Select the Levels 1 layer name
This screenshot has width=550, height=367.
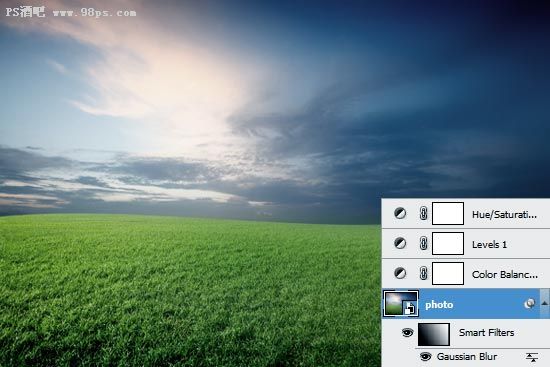coord(489,245)
